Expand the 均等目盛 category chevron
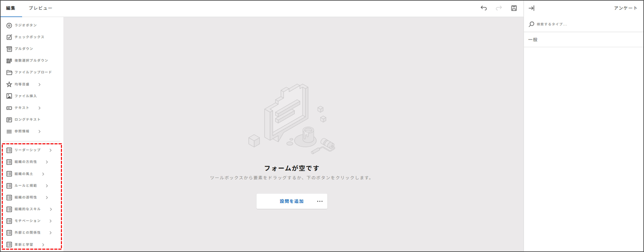Viewport: 644px width, 252px height. click(x=39, y=85)
